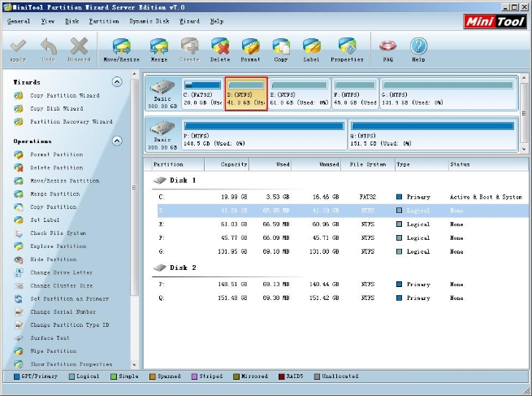The image size is (532, 396).
Task: Open the Help menu
Action: [x=217, y=21]
